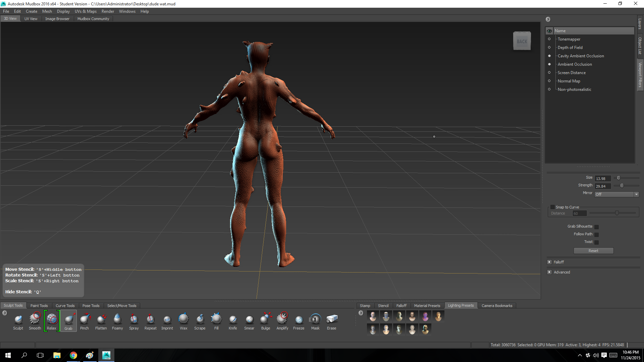This screenshot has height=362, width=644.
Task: Open the Camera Bookmarks tab
Action: pos(497,306)
